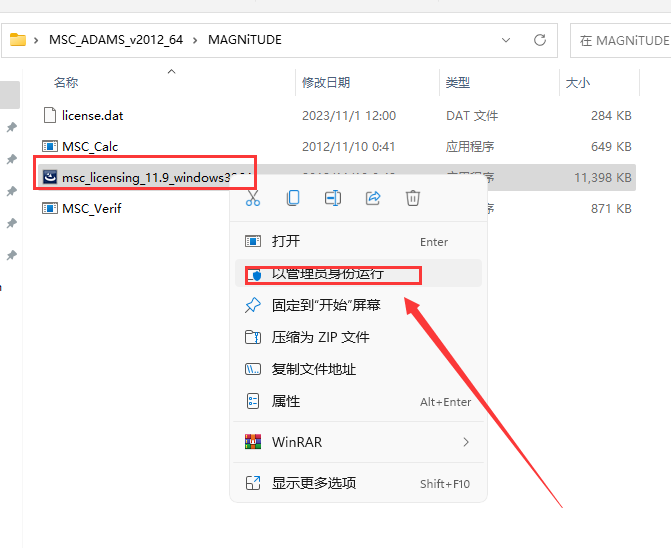Select the MSC_Verif application file

[x=92, y=208]
